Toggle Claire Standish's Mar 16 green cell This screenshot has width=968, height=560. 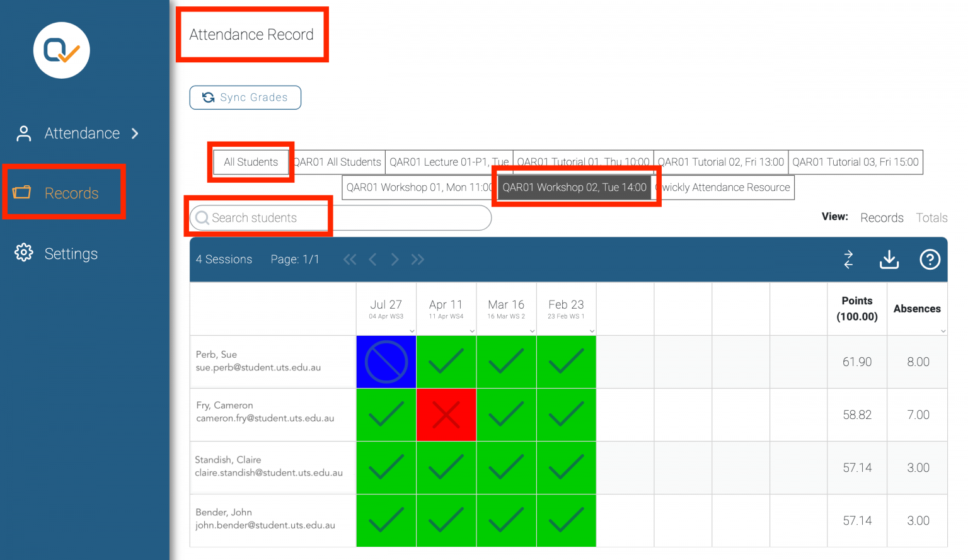(x=506, y=468)
